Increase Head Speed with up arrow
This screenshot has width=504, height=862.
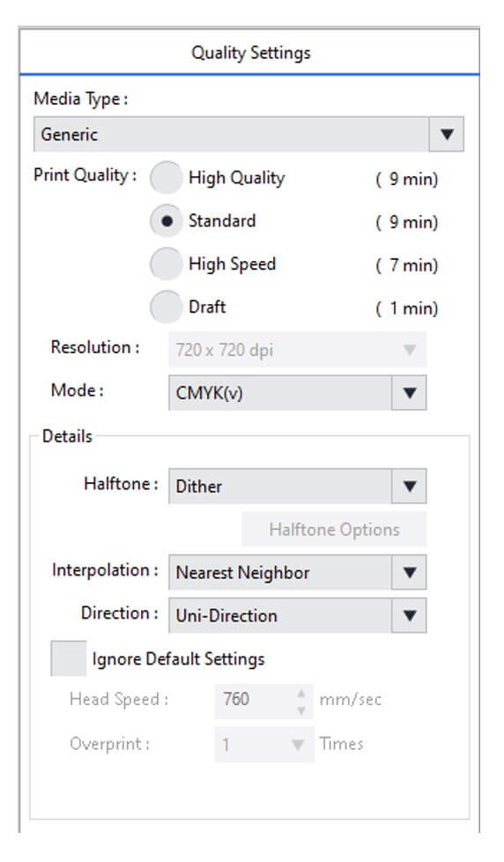[301, 694]
